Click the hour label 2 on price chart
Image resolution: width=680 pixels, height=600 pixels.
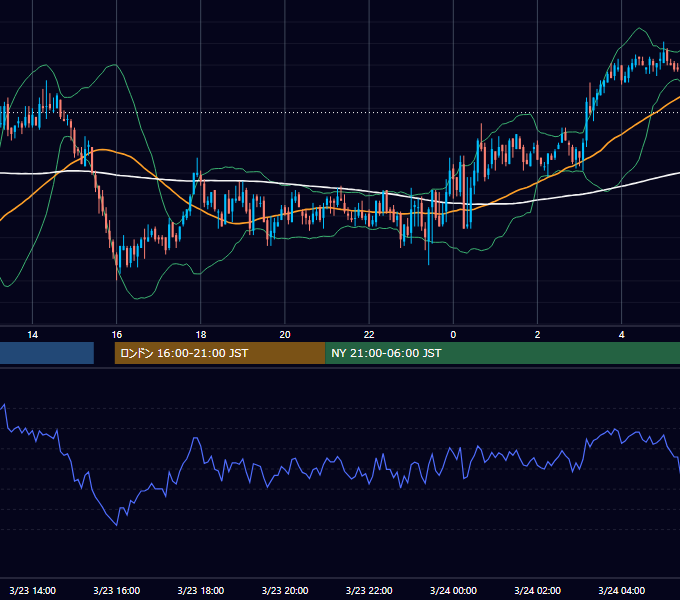click(x=537, y=335)
